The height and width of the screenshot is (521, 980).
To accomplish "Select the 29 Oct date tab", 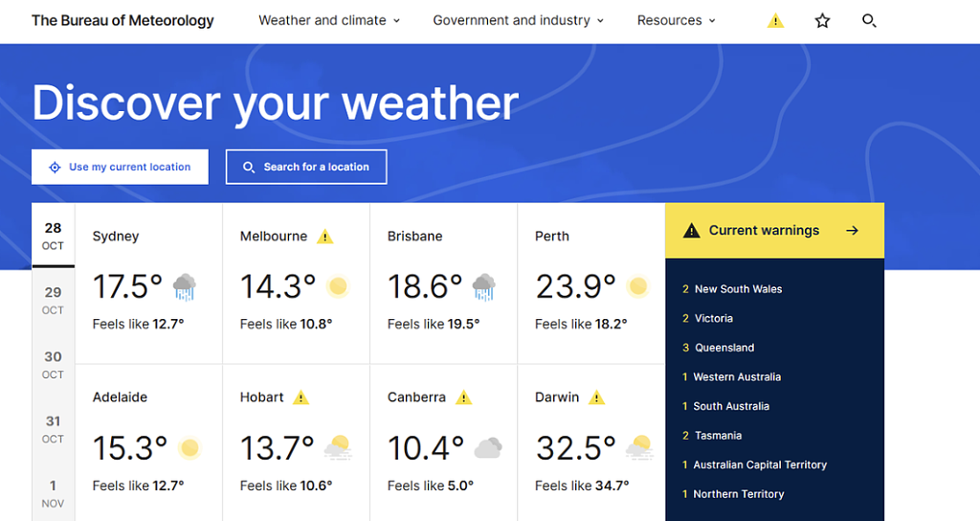I will [54, 300].
